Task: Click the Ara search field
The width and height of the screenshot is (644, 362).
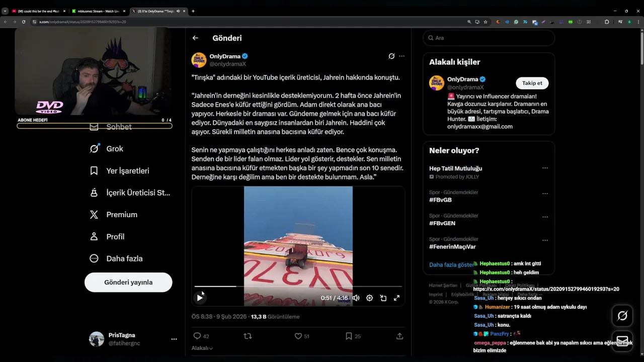Action: (489, 38)
